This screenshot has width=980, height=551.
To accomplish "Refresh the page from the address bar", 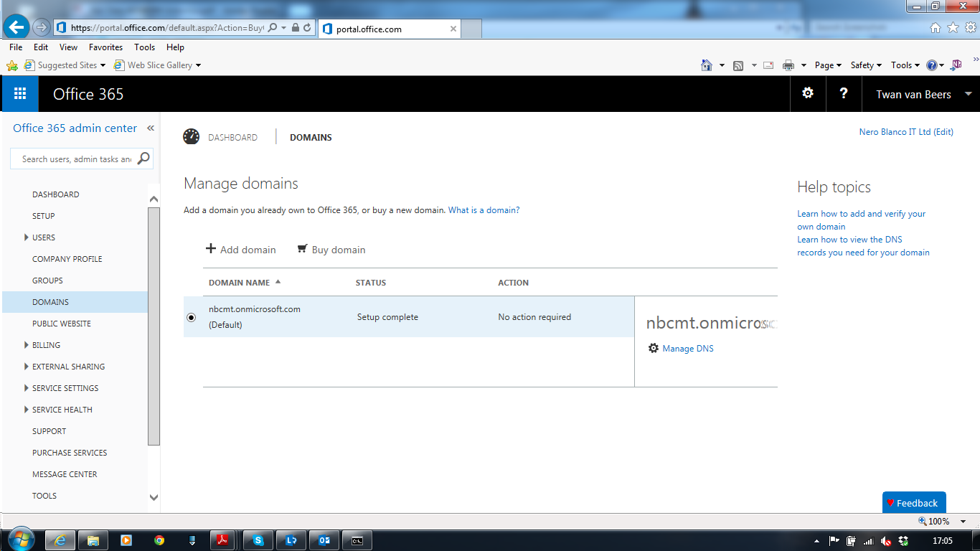I will (x=307, y=28).
